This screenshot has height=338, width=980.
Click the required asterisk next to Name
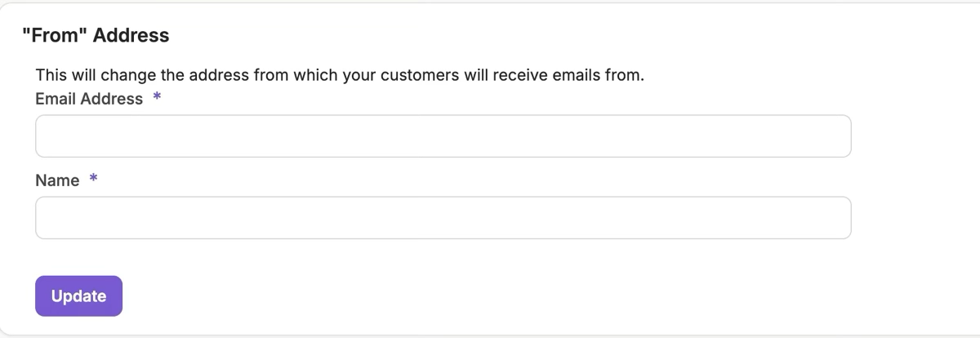tap(93, 180)
